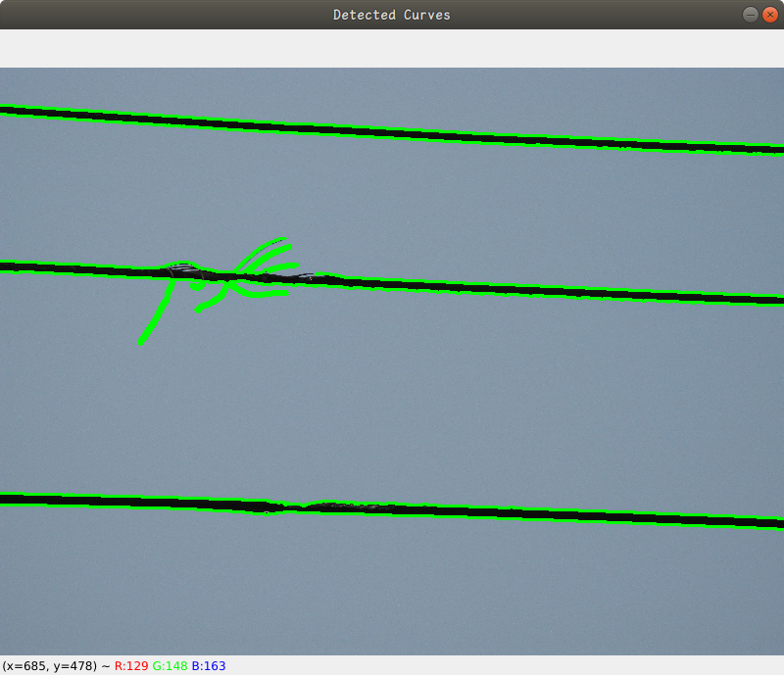Close the Detected Curves window
This screenshot has height=675, width=784.
click(x=769, y=15)
